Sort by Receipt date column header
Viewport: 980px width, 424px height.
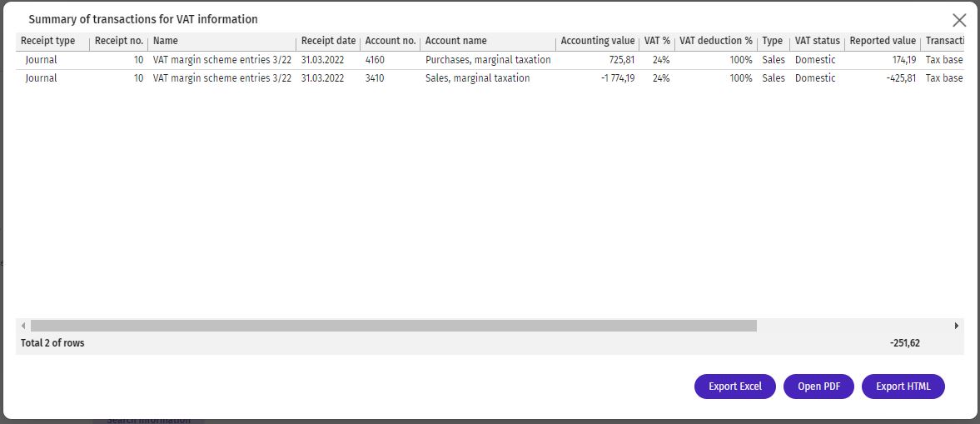point(328,41)
